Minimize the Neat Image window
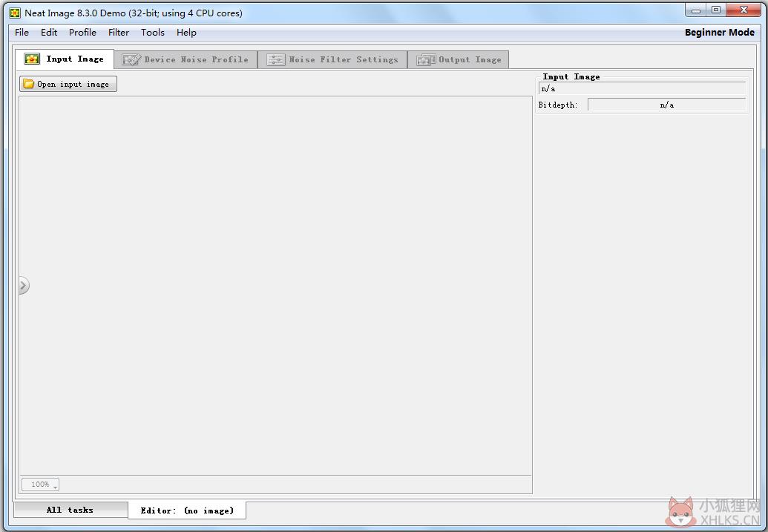 (x=696, y=10)
